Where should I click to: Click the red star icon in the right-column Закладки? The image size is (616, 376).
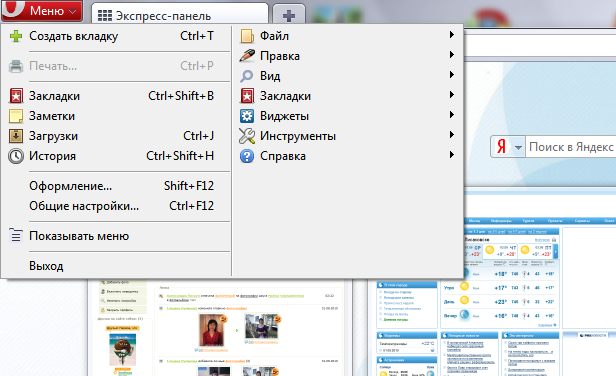(247, 96)
